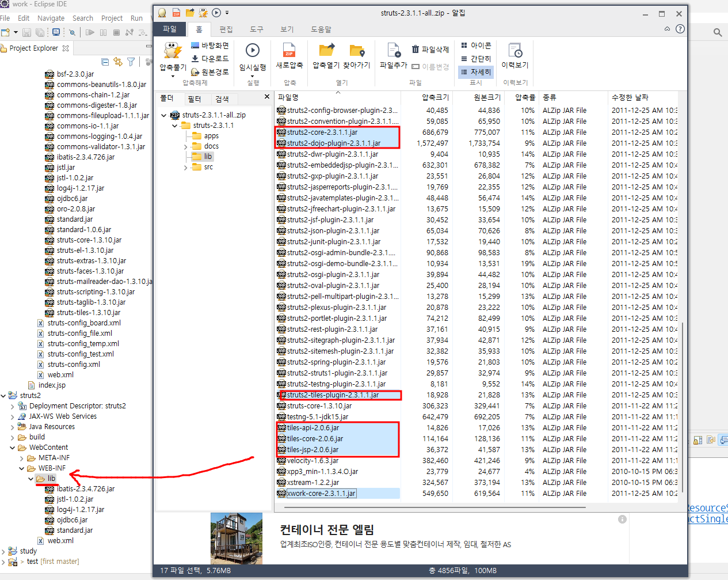Expand the docs folder in ALZip tree

pos(185,147)
